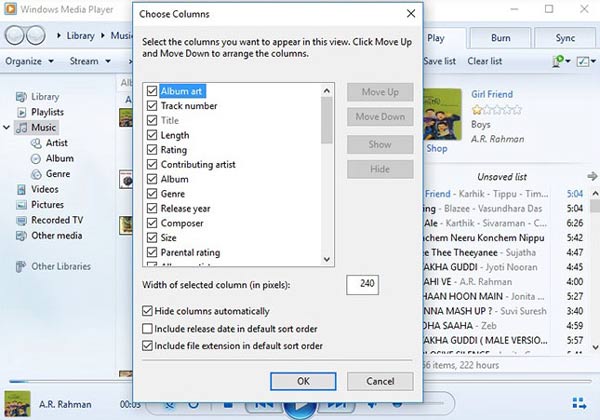Select the Konchem Neeru Konchem Nippu track
Viewport: 600px width, 420px height.
(x=503, y=238)
